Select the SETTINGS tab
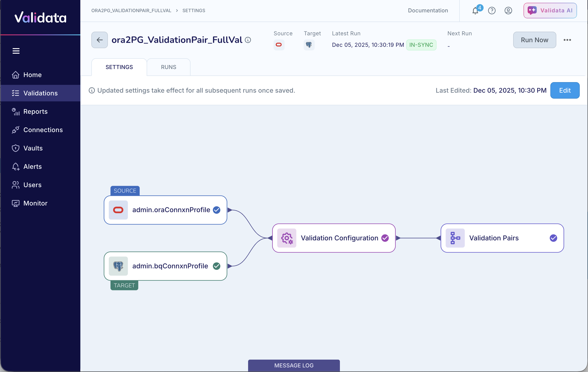 119,67
